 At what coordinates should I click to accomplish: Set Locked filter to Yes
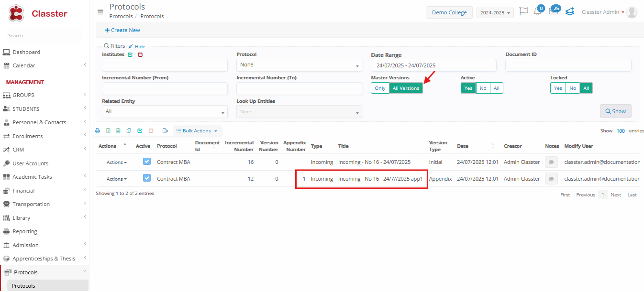(x=558, y=88)
